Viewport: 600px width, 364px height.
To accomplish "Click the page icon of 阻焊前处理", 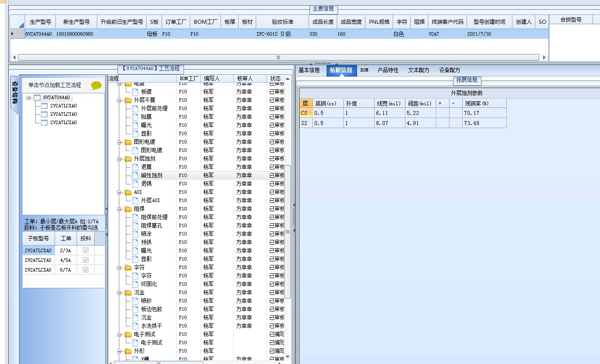I will tap(135, 217).
